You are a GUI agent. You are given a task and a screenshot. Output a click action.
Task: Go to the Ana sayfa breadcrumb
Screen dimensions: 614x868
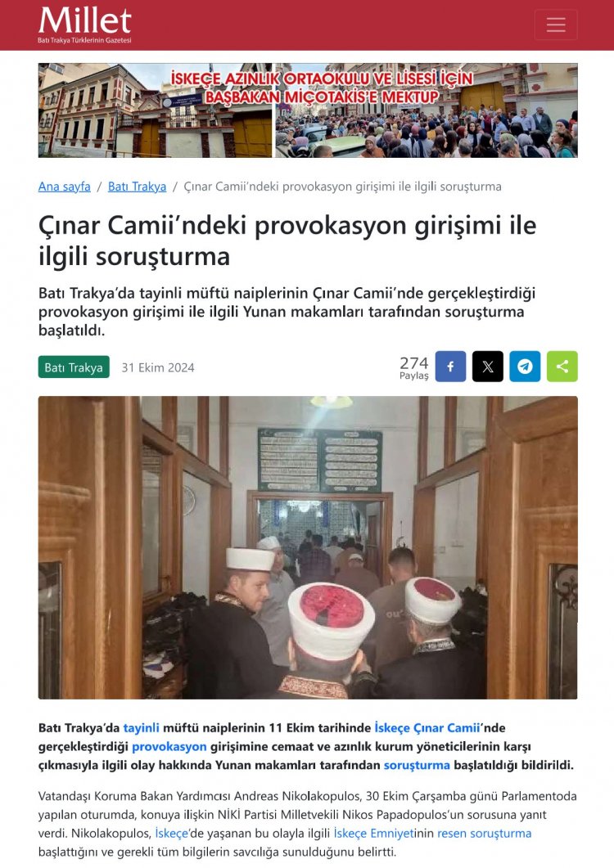65,187
